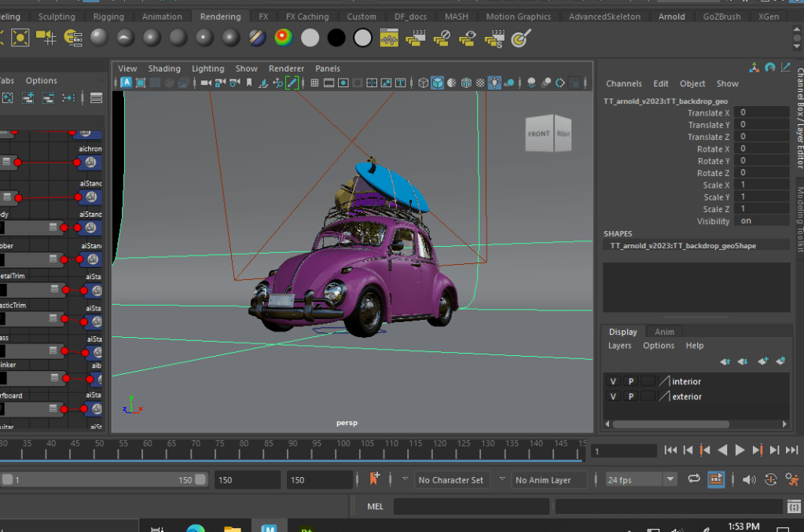Click the FRONT face of the view cube
The width and height of the screenshot is (804, 532).
click(539, 134)
